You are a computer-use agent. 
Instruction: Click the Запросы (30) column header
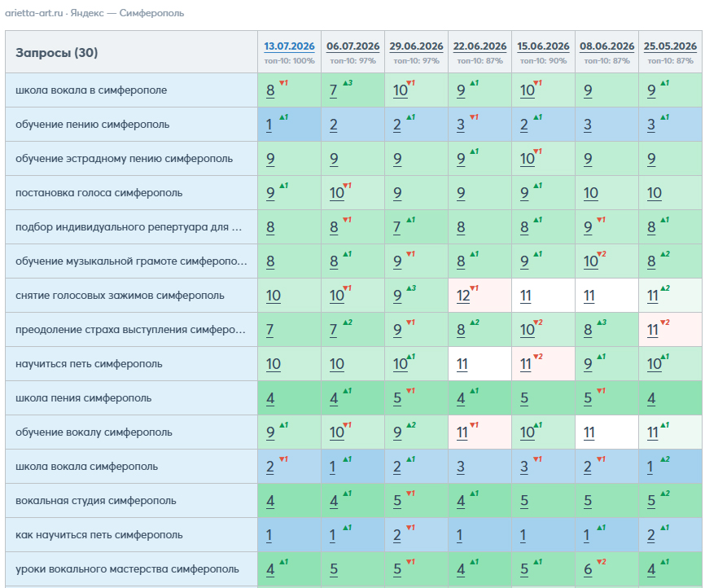57,53
